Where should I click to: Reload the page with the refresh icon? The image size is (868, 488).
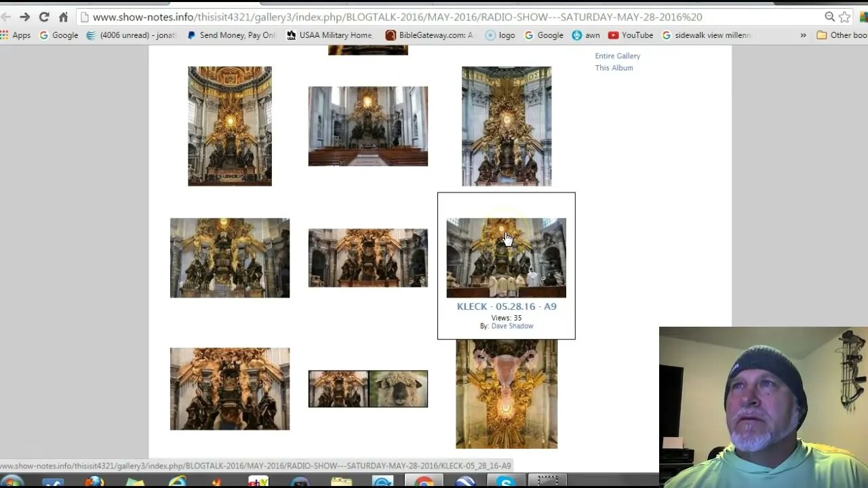click(x=44, y=17)
